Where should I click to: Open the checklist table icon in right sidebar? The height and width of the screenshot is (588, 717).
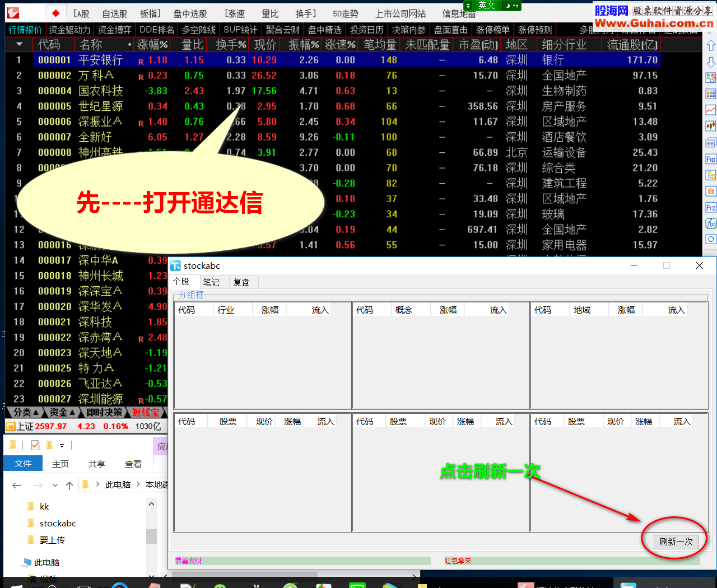pyautogui.click(x=711, y=78)
